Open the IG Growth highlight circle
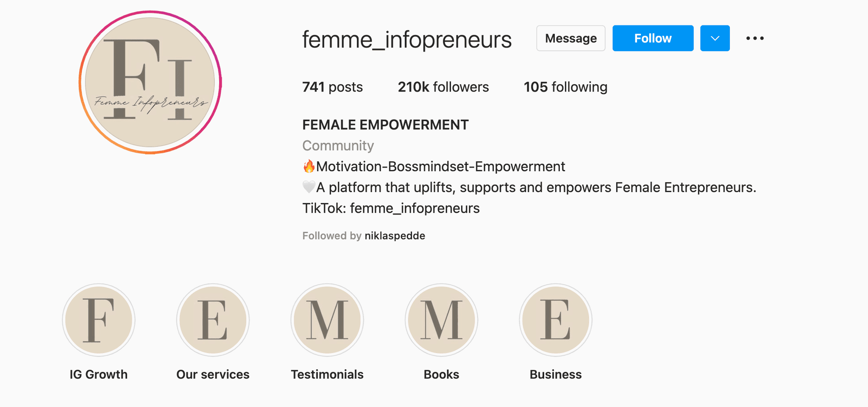 pyautogui.click(x=99, y=320)
